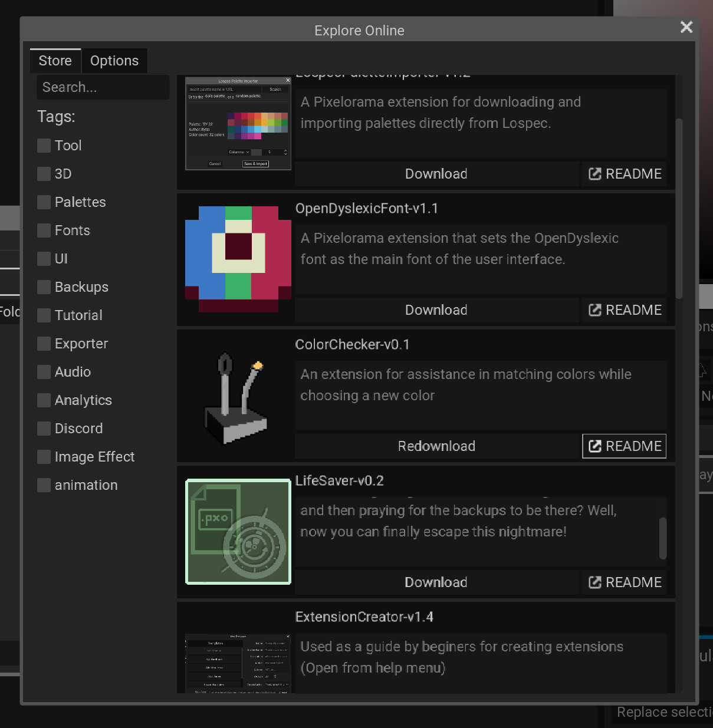Select the ExtensionCreator-v1.4 title
Screen dimensions: 713x728
pyautogui.click(x=364, y=617)
